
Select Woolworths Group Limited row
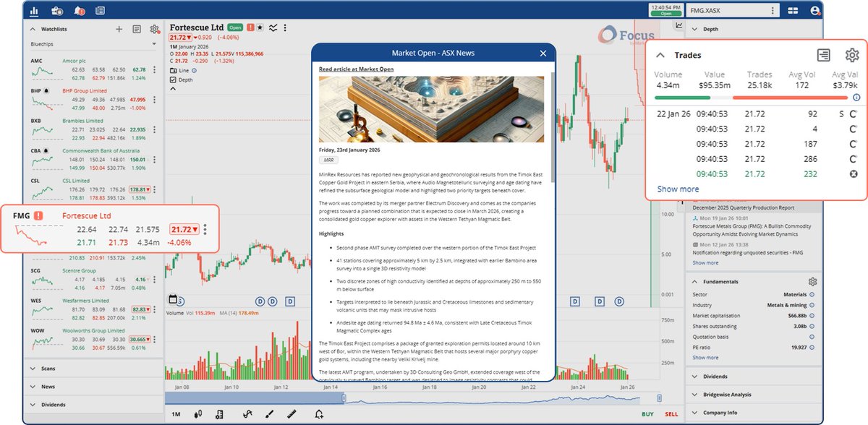pyautogui.click(x=94, y=338)
